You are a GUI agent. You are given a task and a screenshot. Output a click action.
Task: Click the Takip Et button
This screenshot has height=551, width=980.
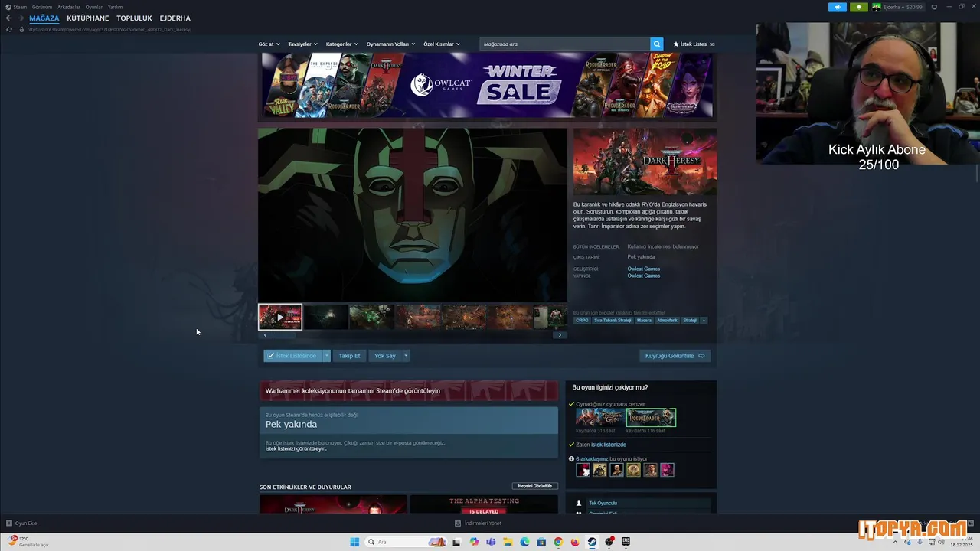coord(349,356)
